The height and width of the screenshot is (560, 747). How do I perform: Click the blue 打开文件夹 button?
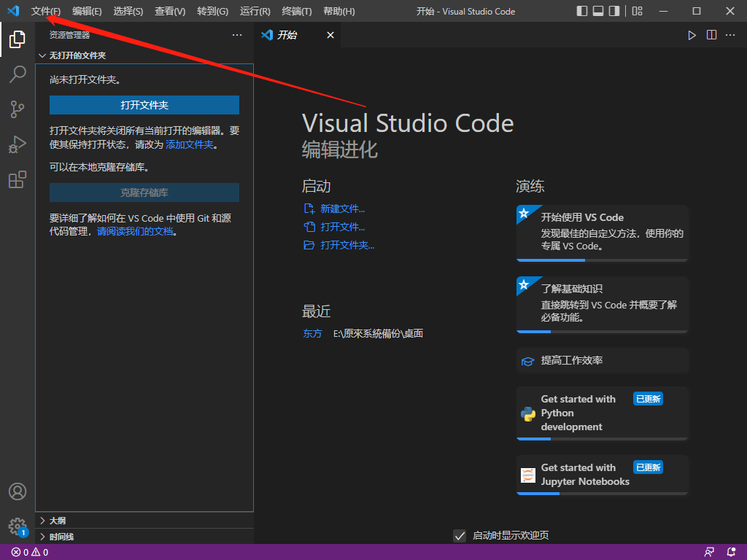point(144,105)
